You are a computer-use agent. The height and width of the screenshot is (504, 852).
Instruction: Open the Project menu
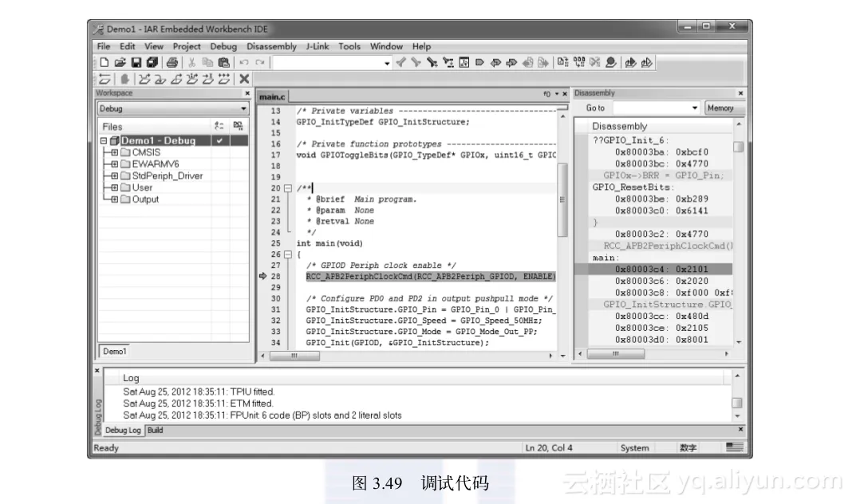pos(187,47)
